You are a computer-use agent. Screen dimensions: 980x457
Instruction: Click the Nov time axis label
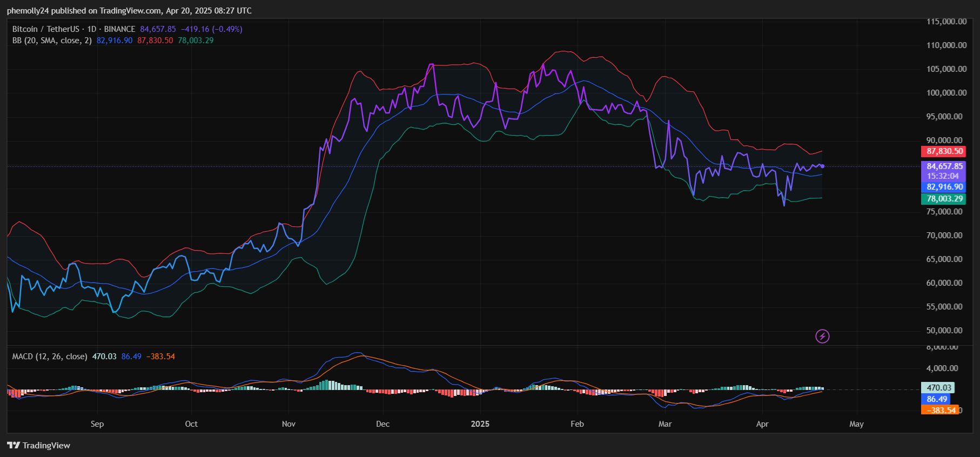[288, 424]
